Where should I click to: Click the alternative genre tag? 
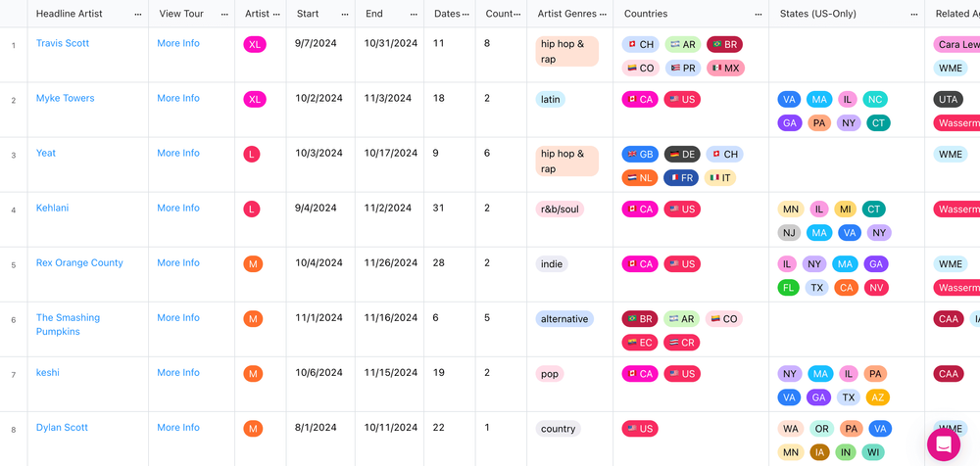564,319
